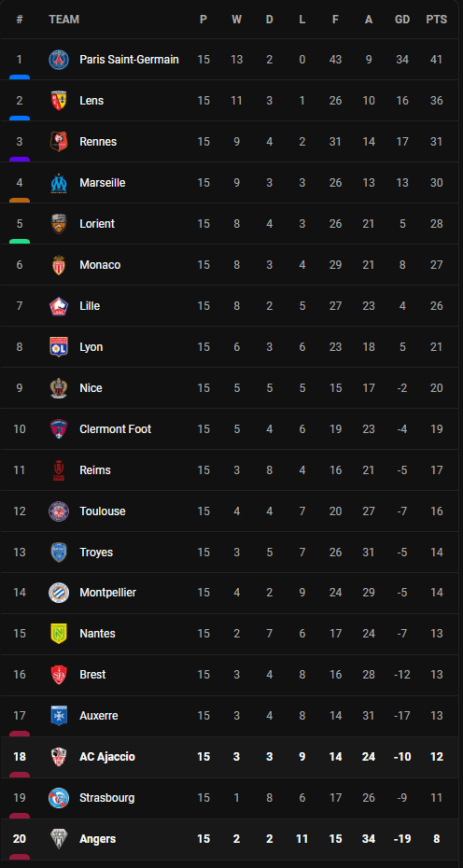This screenshot has height=868, width=463.
Task: Click the Toulouse team crest
Action: click(x=59, y=511)
